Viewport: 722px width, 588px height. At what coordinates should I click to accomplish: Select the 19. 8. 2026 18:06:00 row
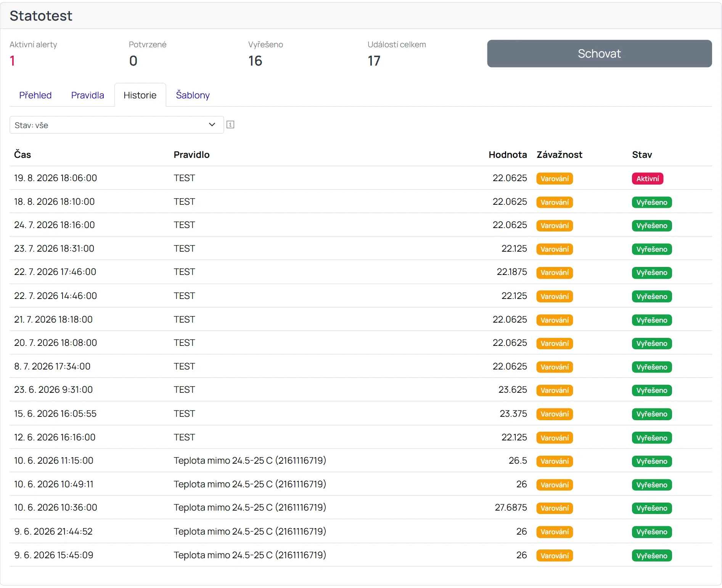click(361, 178)
